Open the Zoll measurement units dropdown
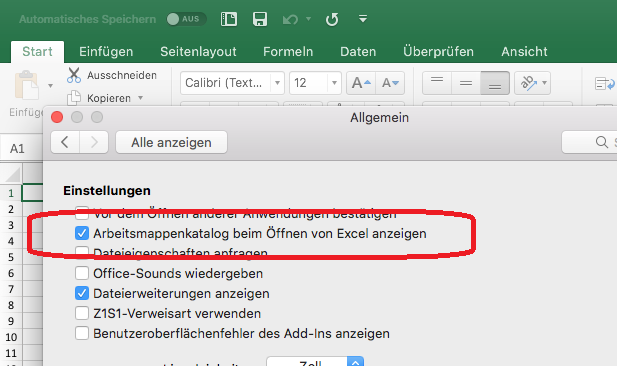This screenshot has width=617, height=366. tap(315, 361)
